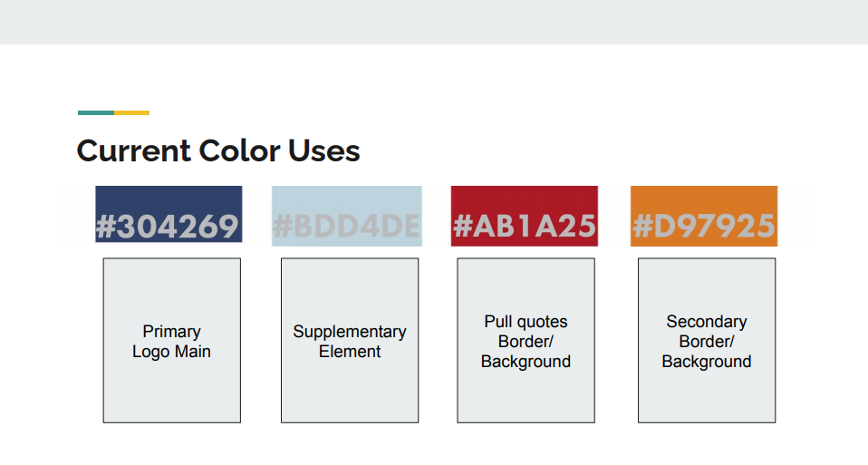Select the yellow accent line segment

(x=131, y=113)
